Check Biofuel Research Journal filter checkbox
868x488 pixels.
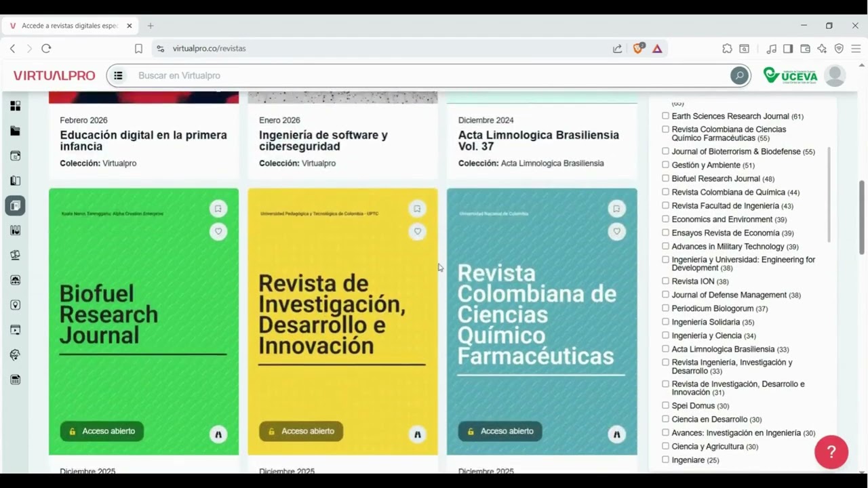coord(665,178)
